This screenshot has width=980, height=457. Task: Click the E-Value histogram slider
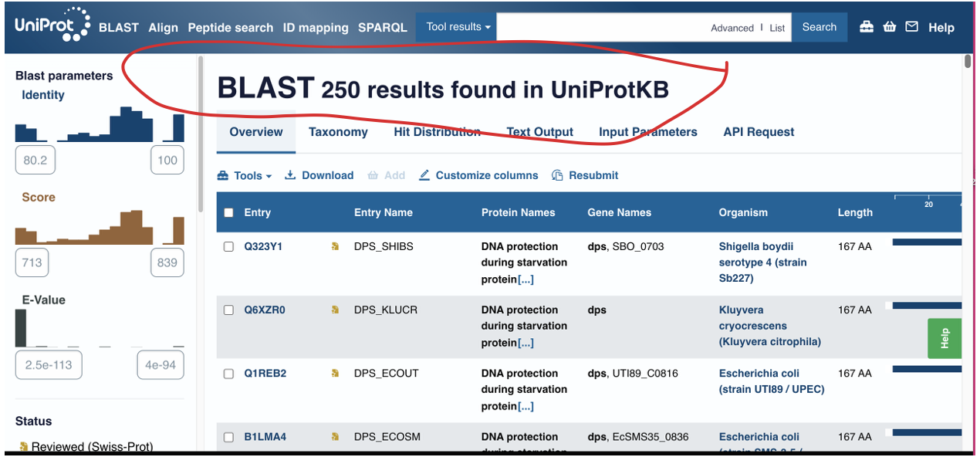[x=100, y=328]
